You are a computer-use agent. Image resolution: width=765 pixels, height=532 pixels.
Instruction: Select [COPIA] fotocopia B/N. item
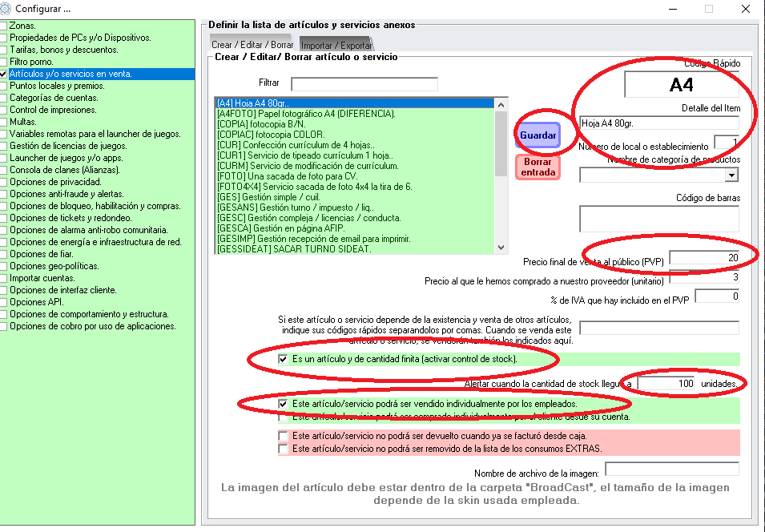pos(355,124)
